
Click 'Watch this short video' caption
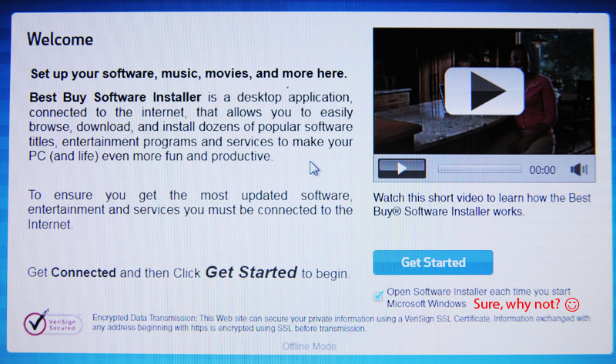coord(482,205)
